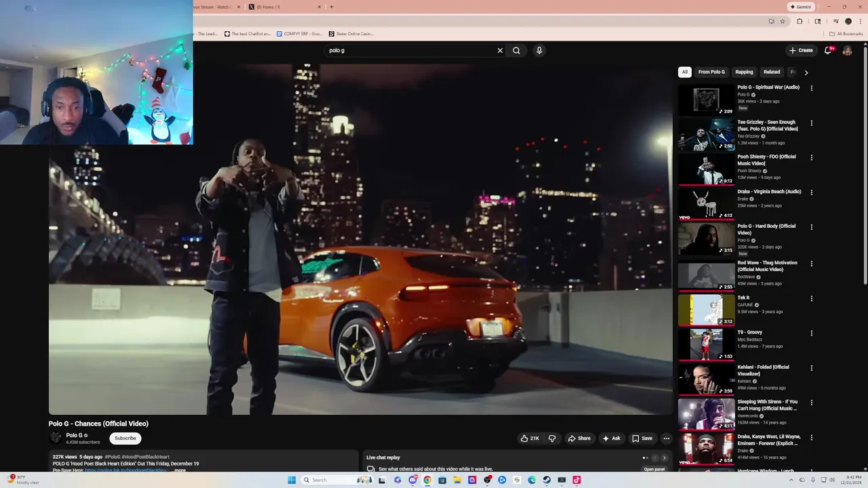Show more actions below the video

click(x=666, y=439)
